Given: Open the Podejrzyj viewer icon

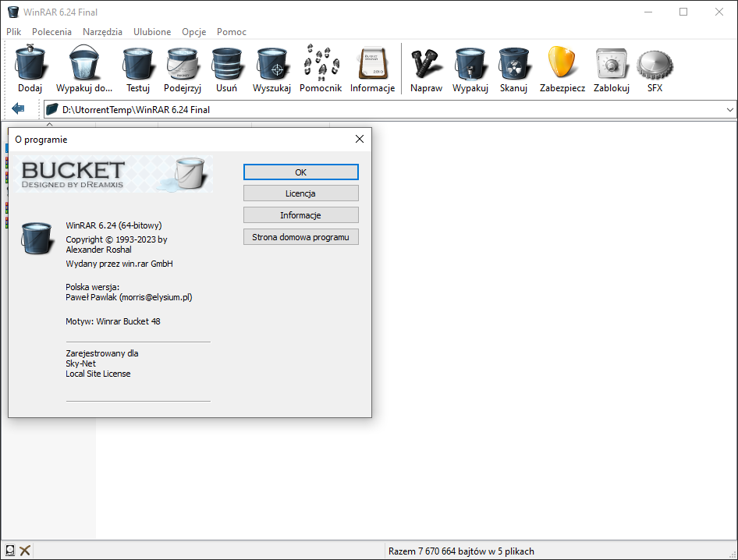Looking at the screenshot, I should [x=183, y=62].
